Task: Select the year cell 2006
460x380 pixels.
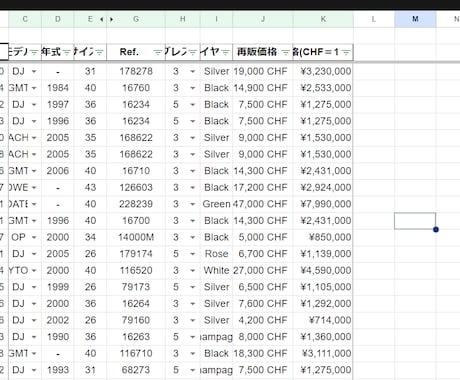Action: coord(58,171)
